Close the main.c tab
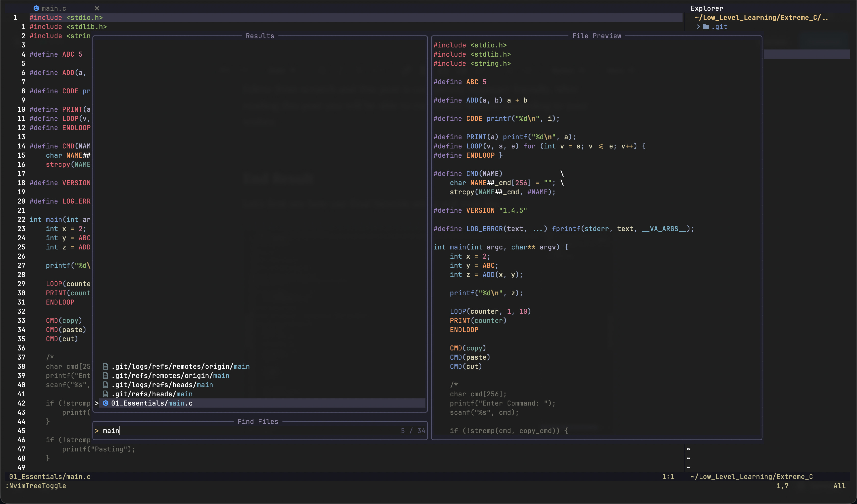The height and width of the screenshot is (504, 857). click(97, 8)
